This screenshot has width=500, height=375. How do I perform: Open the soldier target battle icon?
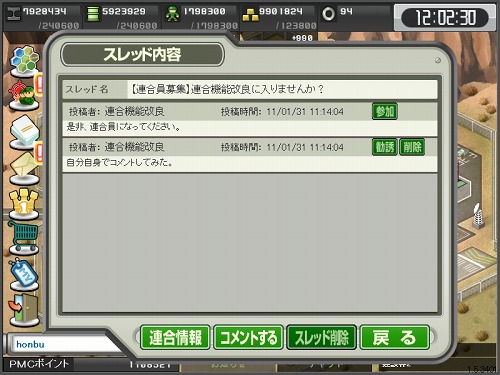[24, 94]
